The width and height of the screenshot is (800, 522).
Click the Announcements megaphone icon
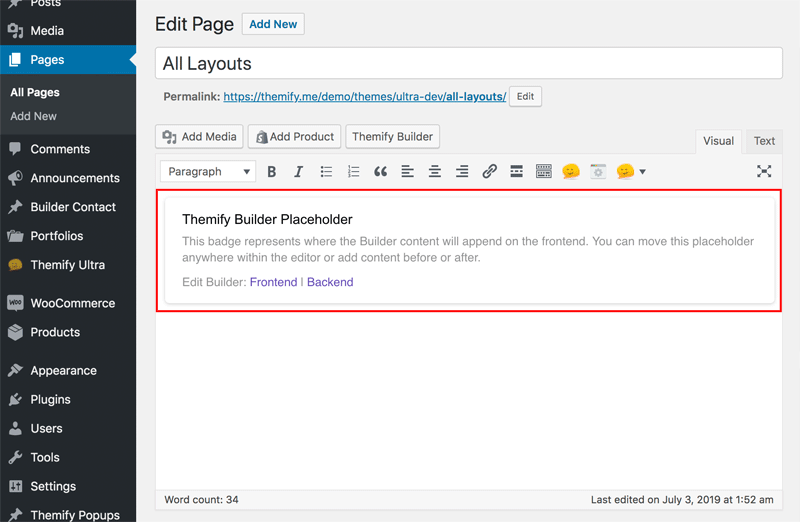(x=15, y=178)
